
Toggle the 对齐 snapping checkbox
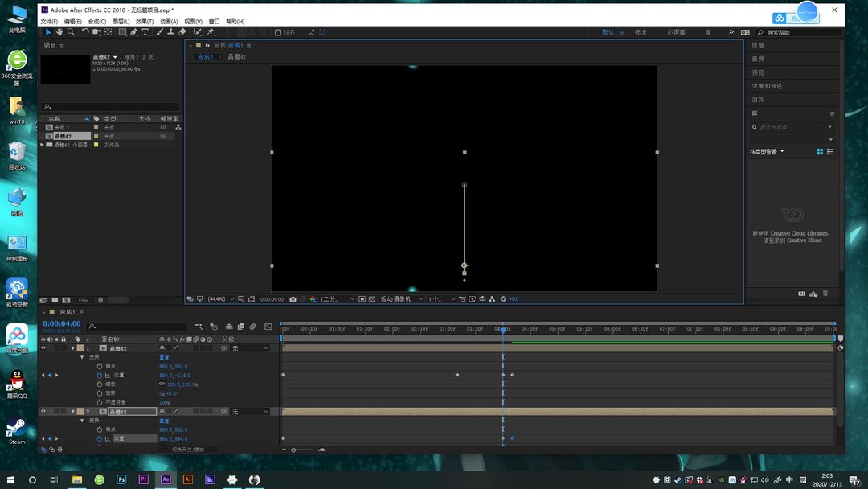[x=278, y=33]
